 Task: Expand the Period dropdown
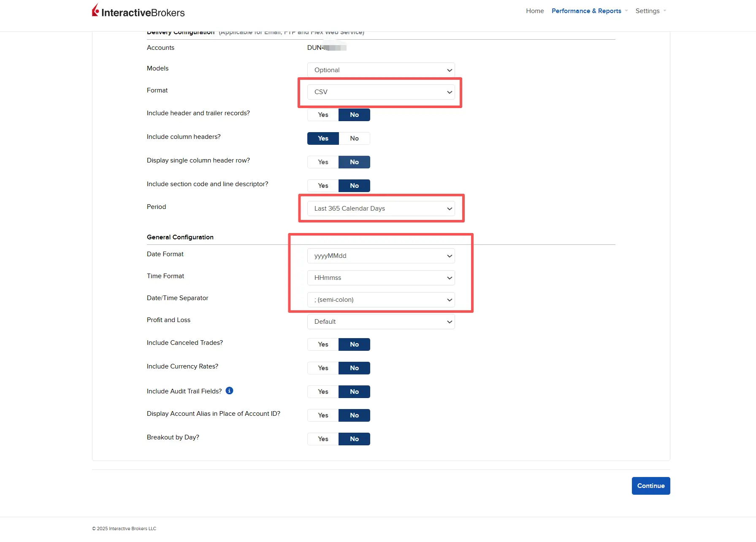(x=381, y=209)
